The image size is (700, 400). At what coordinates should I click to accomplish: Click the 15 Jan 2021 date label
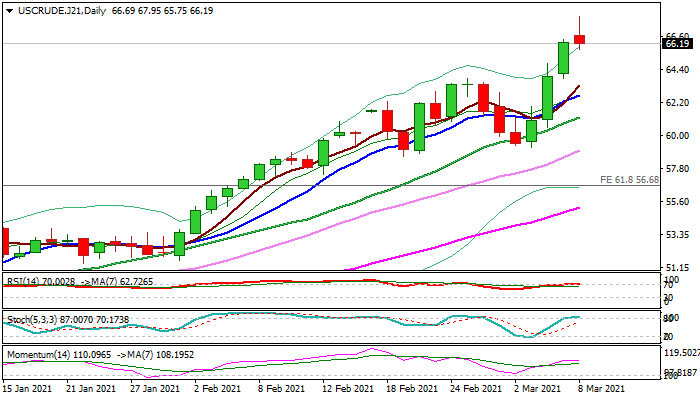tap(27, 388)
